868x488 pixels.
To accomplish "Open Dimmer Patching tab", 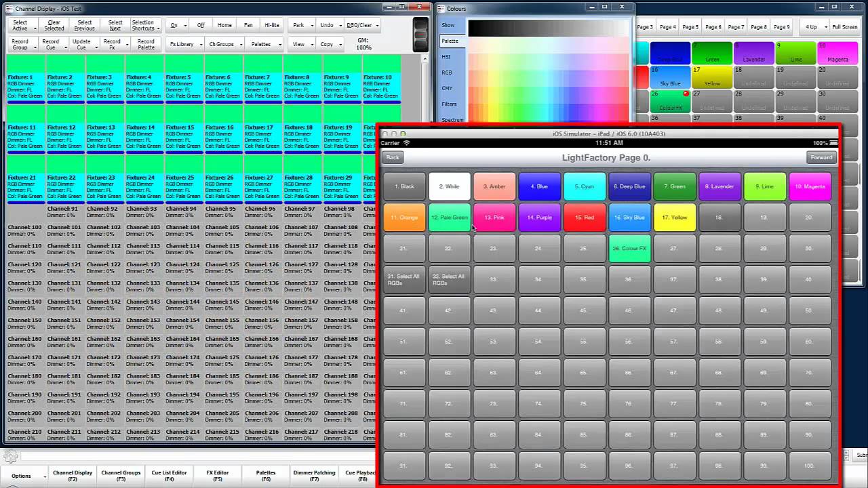I will [314, 476].
